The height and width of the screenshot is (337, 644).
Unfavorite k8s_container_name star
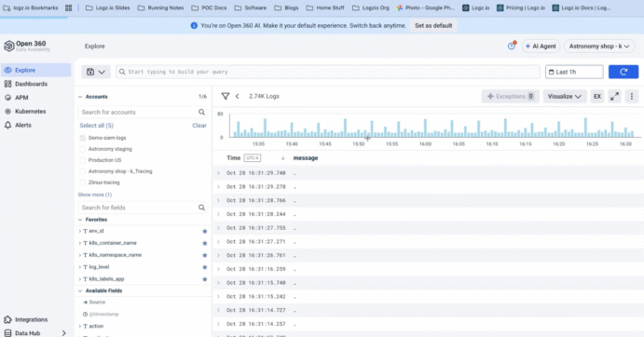point(204,243)
